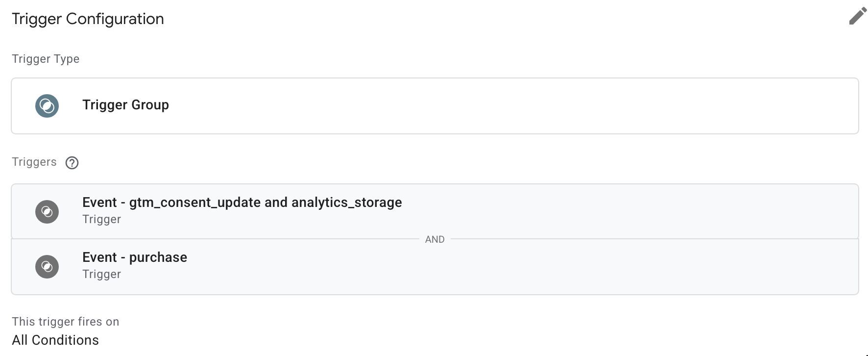Open the Event - purchase trigger name
The image size is (868, 356).
135,257
